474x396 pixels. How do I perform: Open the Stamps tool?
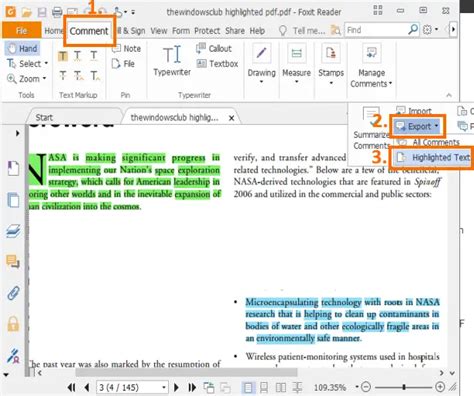point(331,63)
